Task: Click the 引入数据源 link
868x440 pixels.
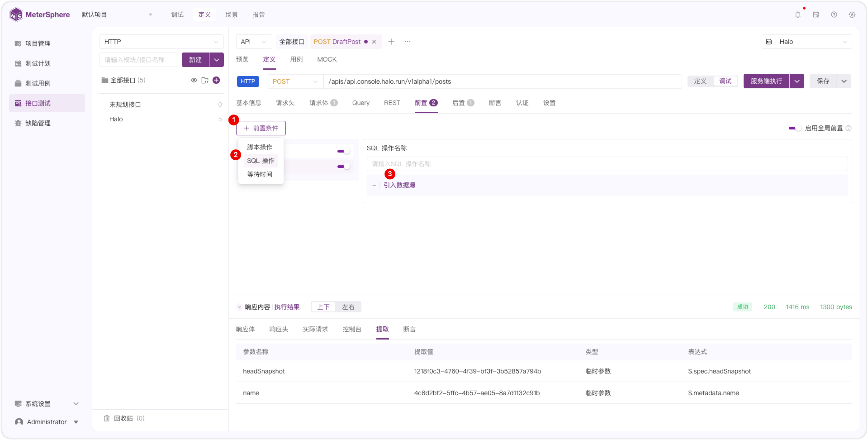Action: (x=399, y=185)
